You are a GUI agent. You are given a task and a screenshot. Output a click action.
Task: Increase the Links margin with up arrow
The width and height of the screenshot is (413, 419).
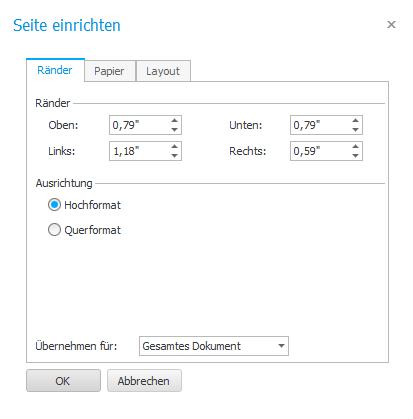pyautogui.click(x=174, y=147)
